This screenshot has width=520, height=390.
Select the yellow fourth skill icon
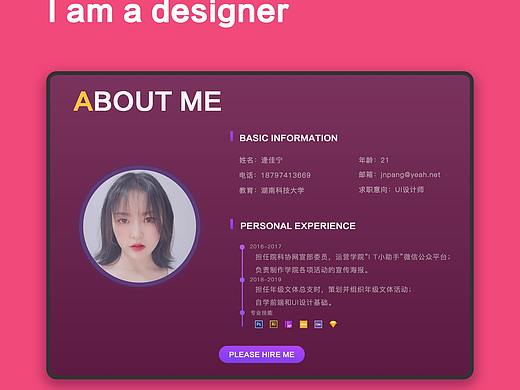303,324
